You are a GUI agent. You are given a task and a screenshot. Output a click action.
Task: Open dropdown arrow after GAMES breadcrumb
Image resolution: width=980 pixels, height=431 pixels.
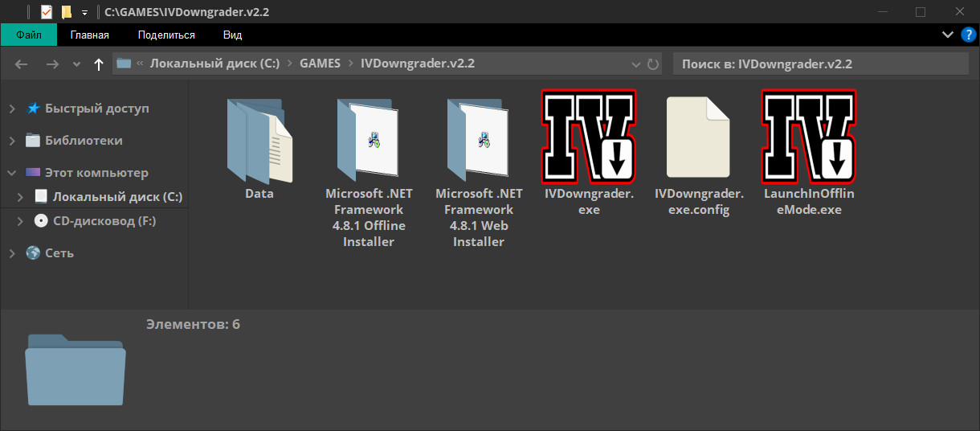pyautogui.click(x=351, y=64)
